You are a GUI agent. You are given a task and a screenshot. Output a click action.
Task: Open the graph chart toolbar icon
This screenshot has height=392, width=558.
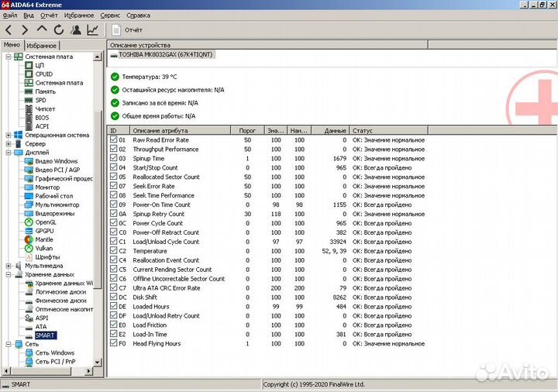pyautogui.click(x=92, y=30)
